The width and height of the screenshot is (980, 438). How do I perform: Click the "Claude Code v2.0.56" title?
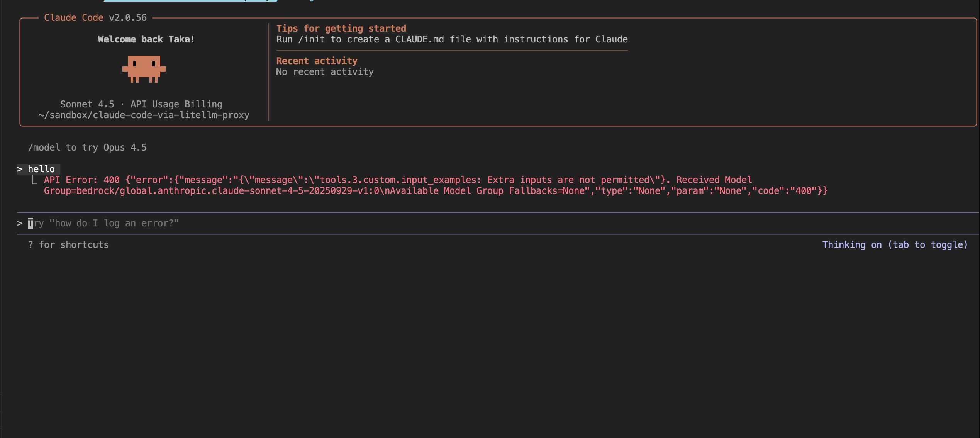pyautogui.click(x=95, y=18)
